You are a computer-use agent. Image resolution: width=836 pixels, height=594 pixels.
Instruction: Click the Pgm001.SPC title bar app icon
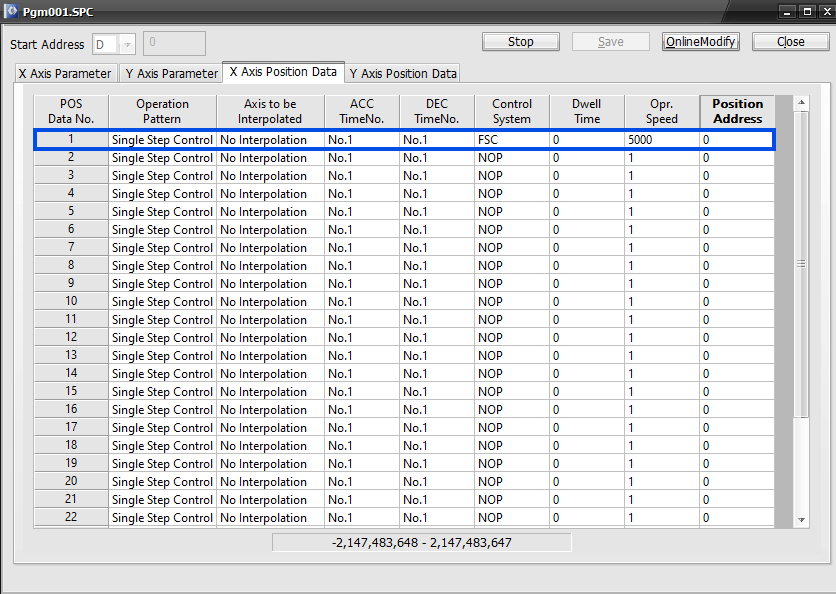(x=11, y=11)
